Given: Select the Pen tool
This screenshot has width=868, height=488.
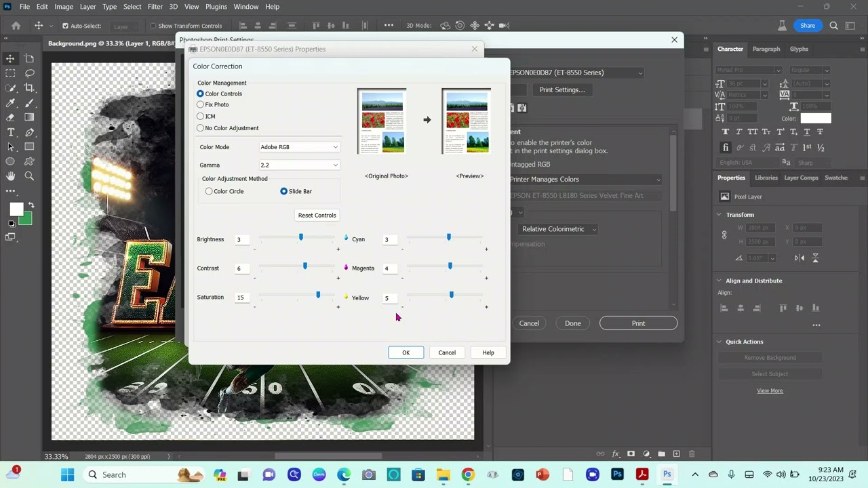Looking at the screenshot, I should point(29,132).
